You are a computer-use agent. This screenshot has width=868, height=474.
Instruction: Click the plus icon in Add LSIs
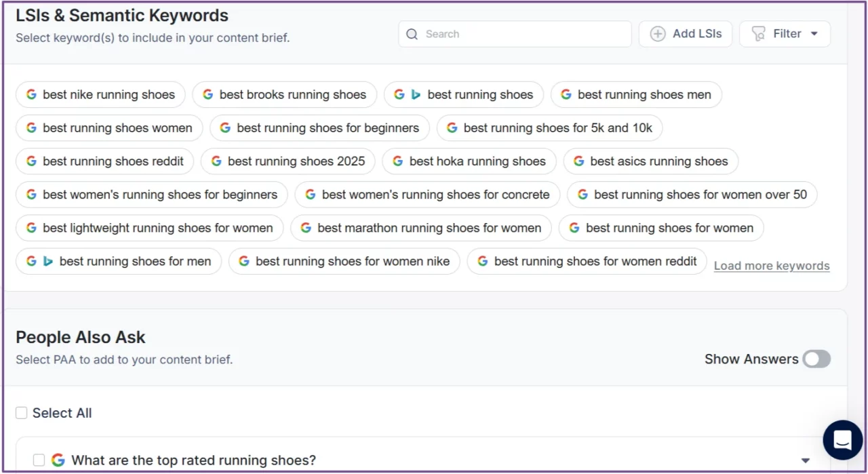[x=657, y=34]
